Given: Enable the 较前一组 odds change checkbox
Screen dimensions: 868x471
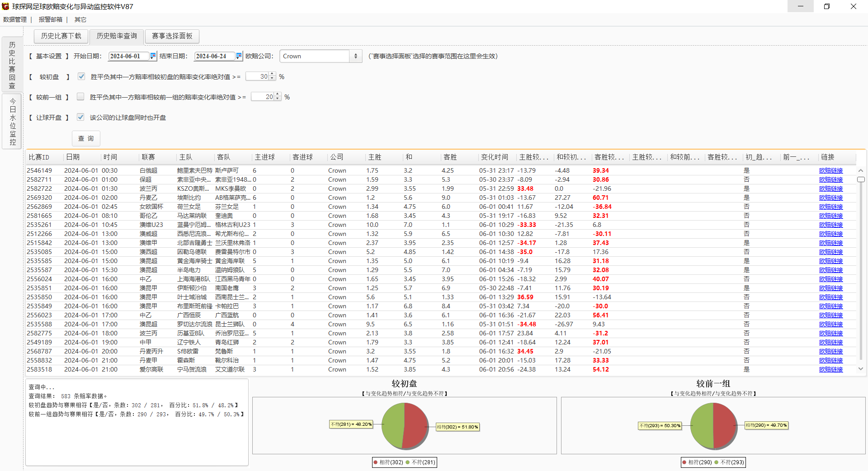Looking at the screenshot, I should click(x=80, y=97).
